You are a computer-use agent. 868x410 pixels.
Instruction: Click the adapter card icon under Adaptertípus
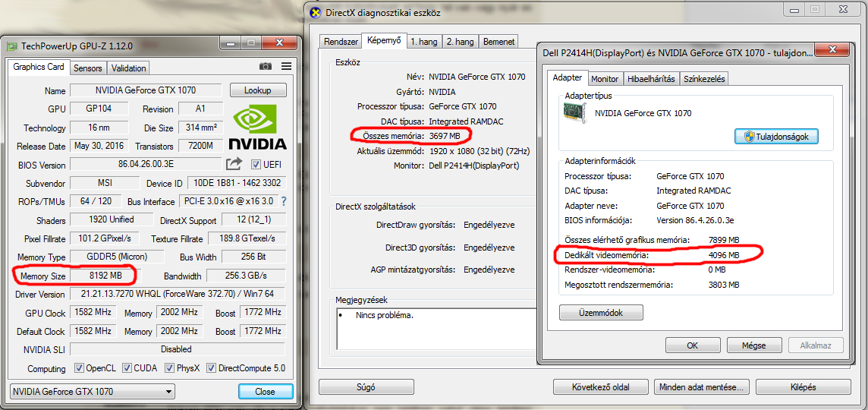coord(576,114)
